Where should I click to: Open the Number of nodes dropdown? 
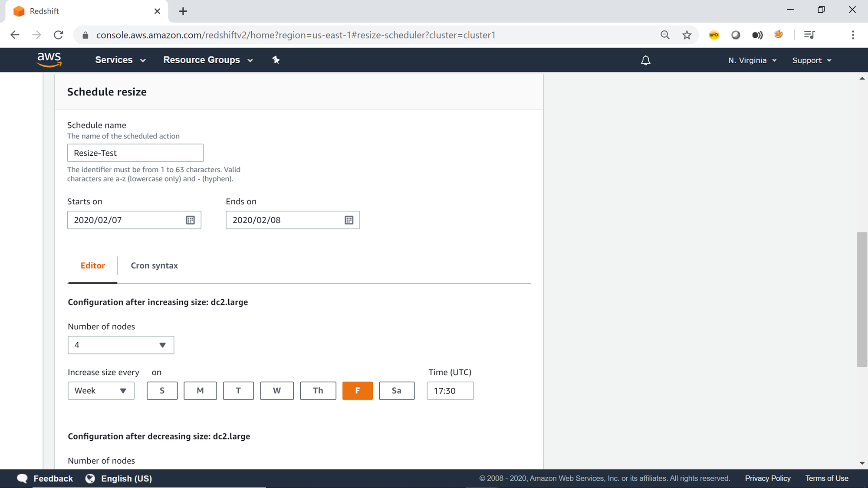(121, 345)
